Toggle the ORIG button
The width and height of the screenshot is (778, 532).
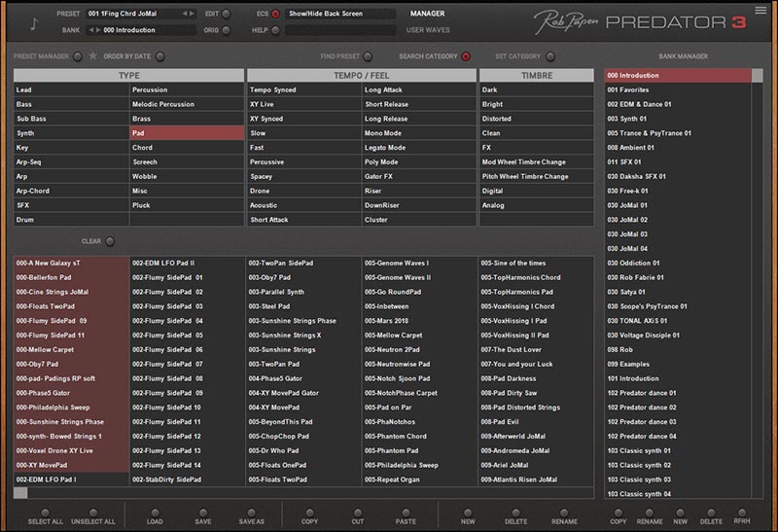226,30
